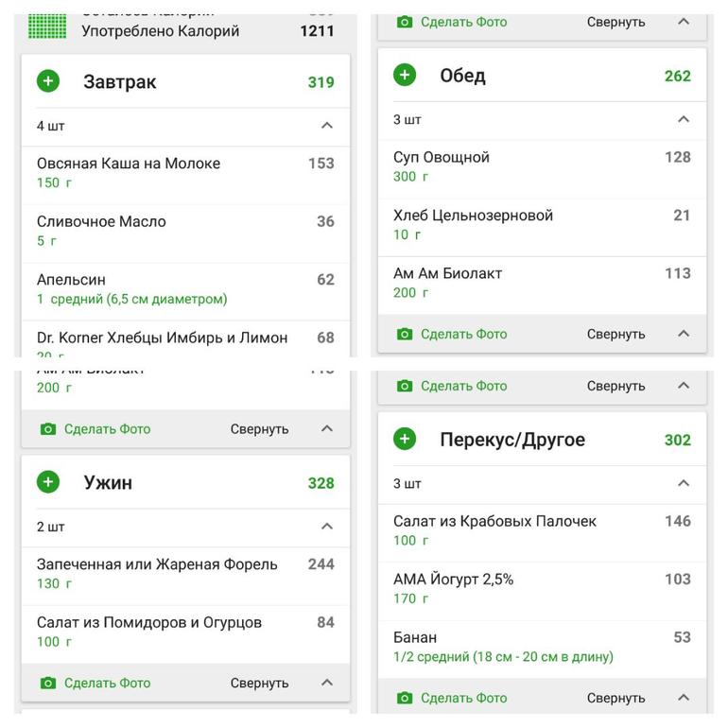Open the Суп Овощной entry
The height and width of the screenshot is (728, 728).
pos(543,169)
